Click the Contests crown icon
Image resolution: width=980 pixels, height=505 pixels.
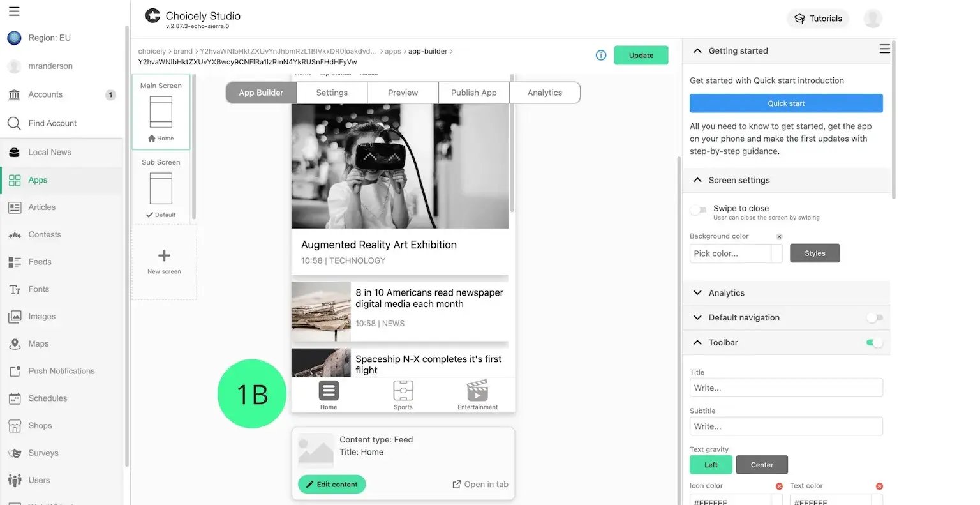(15, 235)
